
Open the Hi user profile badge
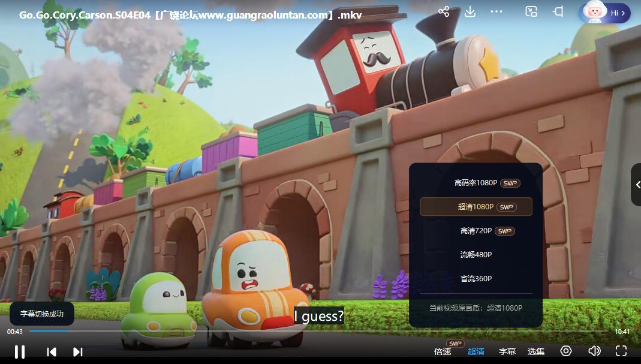tap(604, 13)
